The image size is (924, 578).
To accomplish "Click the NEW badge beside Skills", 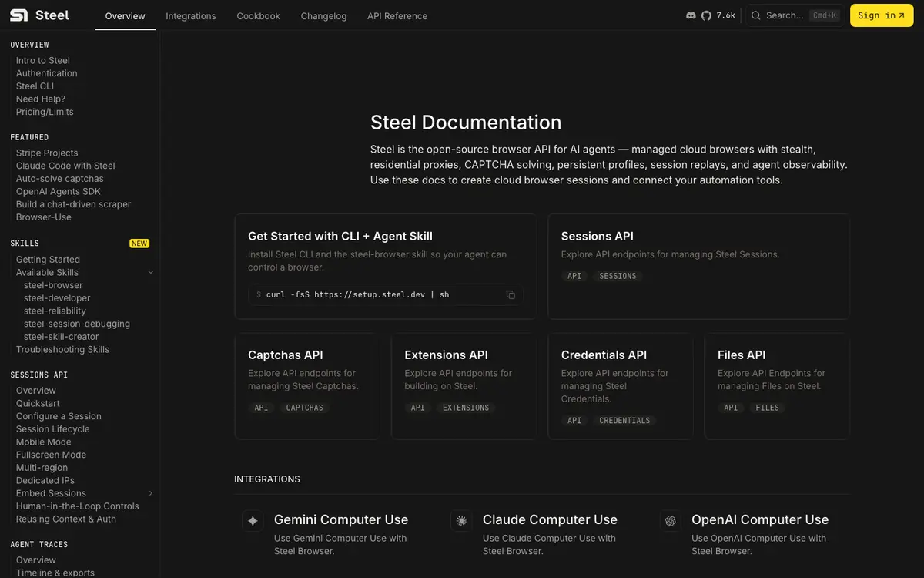I will (139, 244).
